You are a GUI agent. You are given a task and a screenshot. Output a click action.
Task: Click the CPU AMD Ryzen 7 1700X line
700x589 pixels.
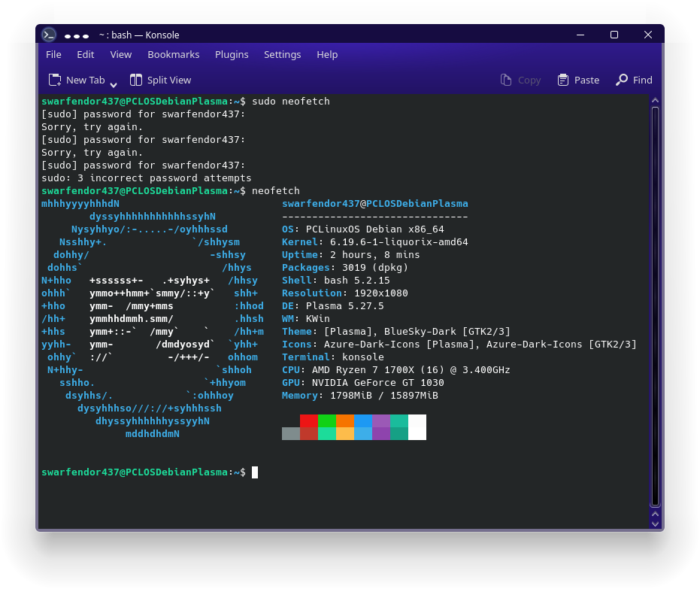pos(396,370)
